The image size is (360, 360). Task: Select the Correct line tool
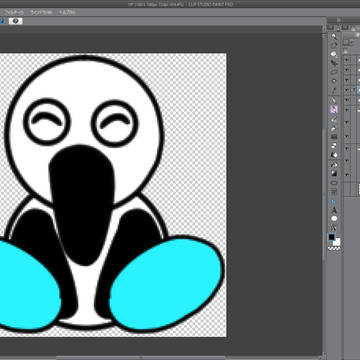point(334,228)
